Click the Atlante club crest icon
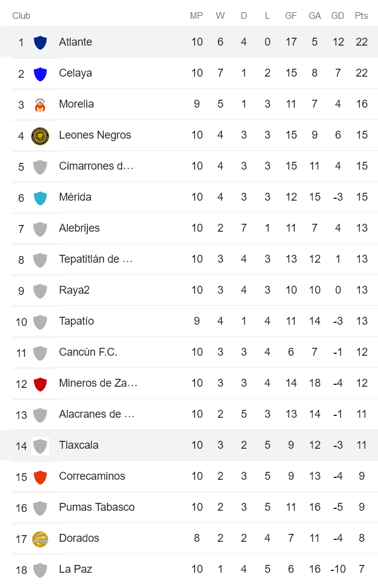 pyautogui.click(x=40, y=43)
